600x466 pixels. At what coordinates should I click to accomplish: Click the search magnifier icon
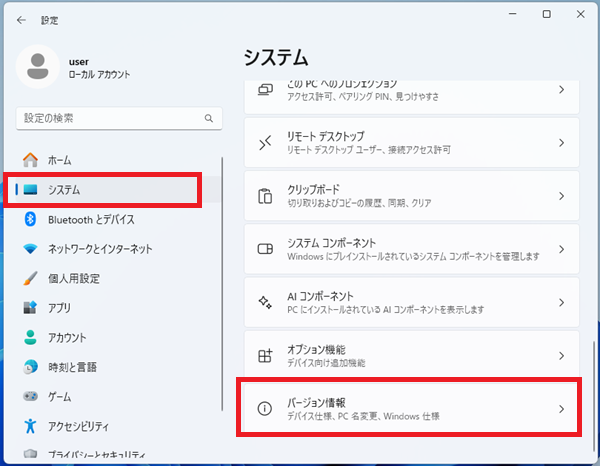(x=209, y=118)
